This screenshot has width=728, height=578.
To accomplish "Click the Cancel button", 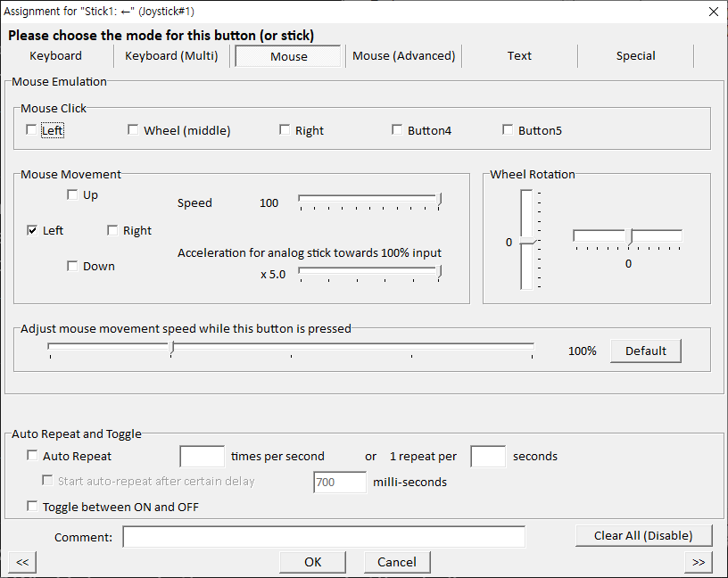I will point(397,562).
